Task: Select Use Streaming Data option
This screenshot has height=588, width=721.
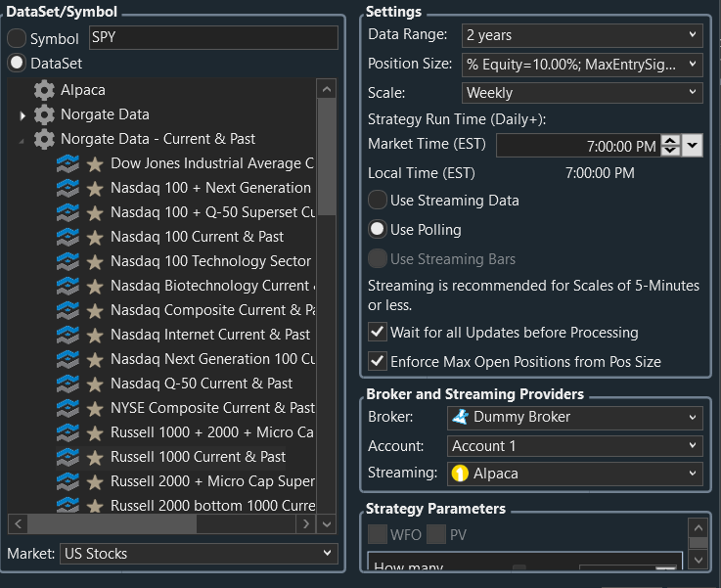Action: (377, 200)
